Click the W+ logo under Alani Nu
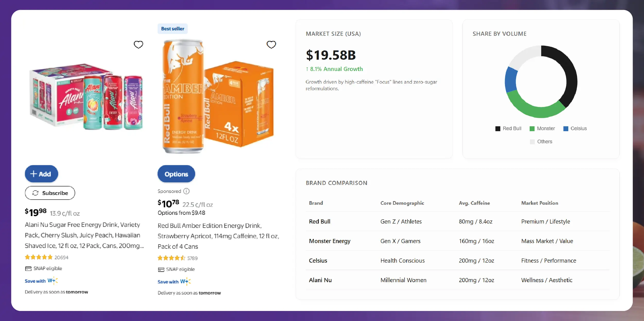The width and height of the screenshot is (644, 321). click(53, 280)
